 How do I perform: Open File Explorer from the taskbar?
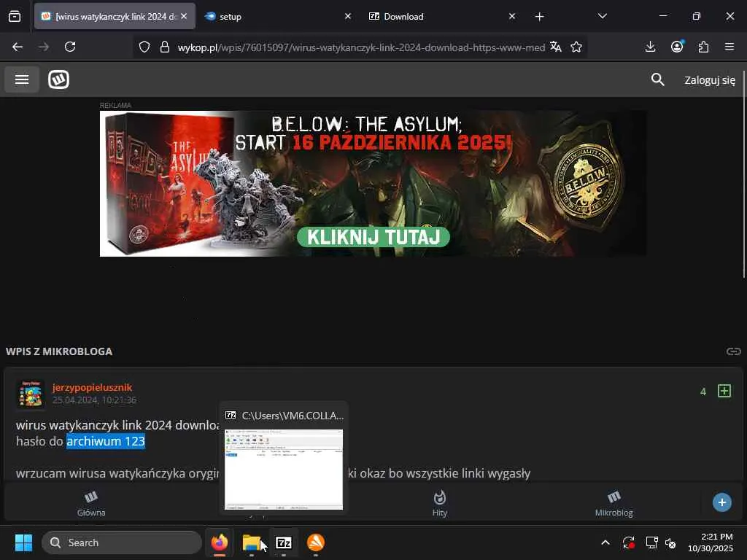pos(251,542)
